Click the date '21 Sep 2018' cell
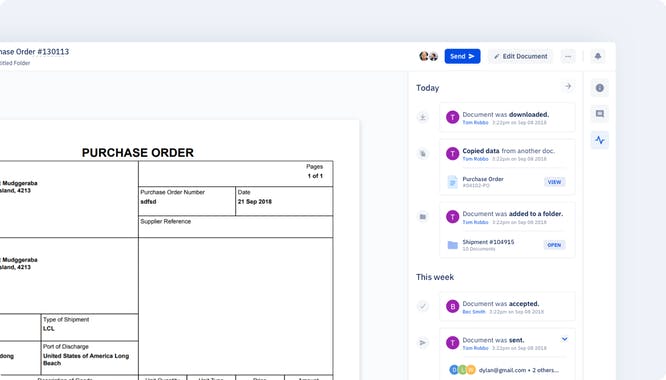The image size is (666, 380). (x=284, y=201)
